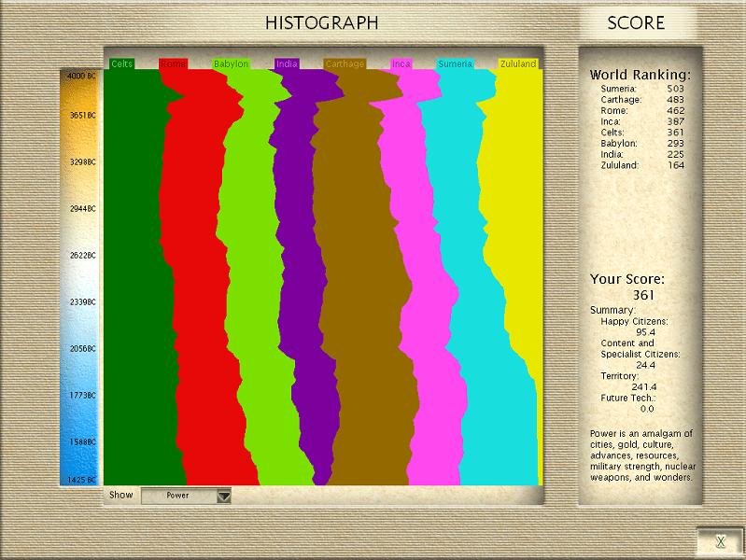Close the screen with the X button
746x560 pixels.
click(720, 541)
